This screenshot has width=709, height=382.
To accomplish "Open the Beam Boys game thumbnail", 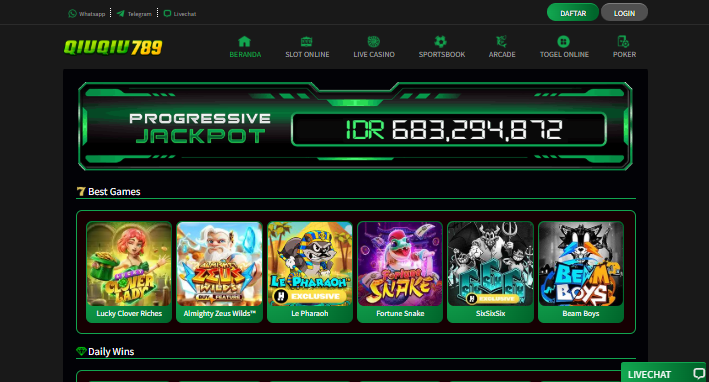I will [581, 264].
